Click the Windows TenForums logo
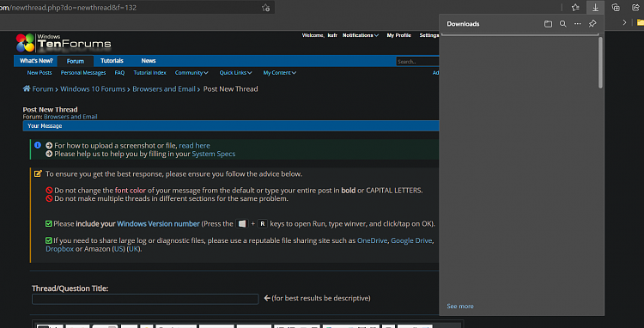The height and width of the screenshot is (328, 644). pyautogui.click(x=64, y=43)
